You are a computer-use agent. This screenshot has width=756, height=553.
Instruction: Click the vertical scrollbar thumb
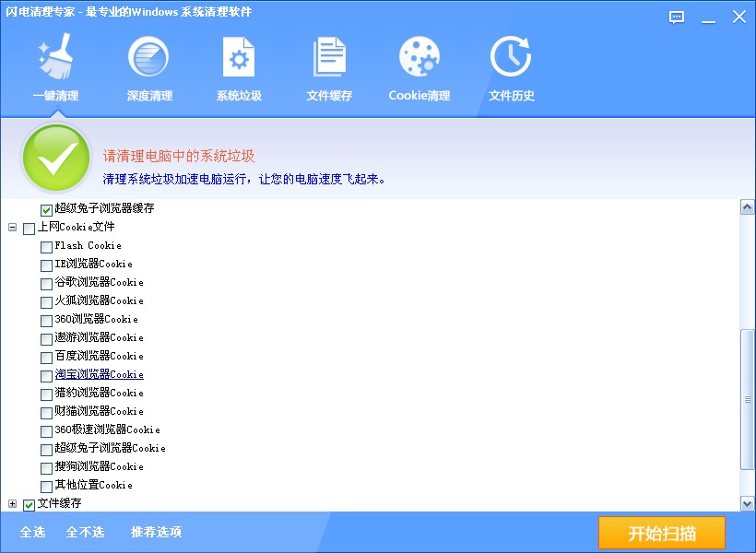[748, 399]
